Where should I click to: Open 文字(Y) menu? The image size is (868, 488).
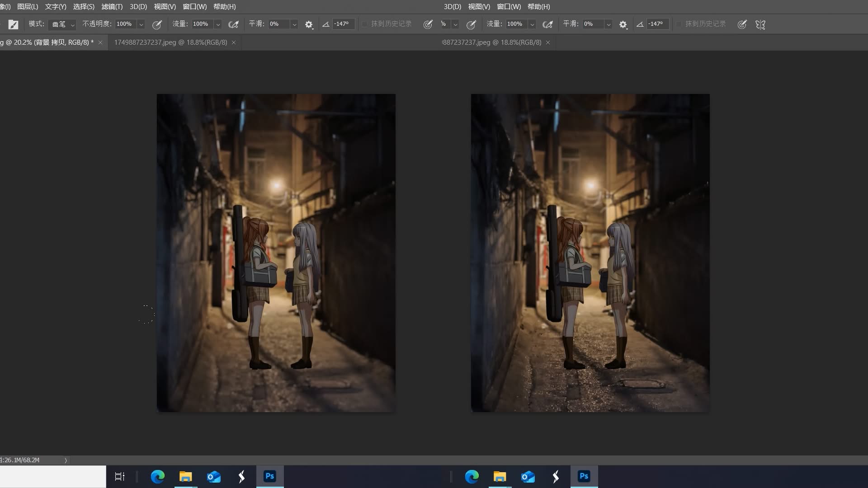click(x=56, y=7)
